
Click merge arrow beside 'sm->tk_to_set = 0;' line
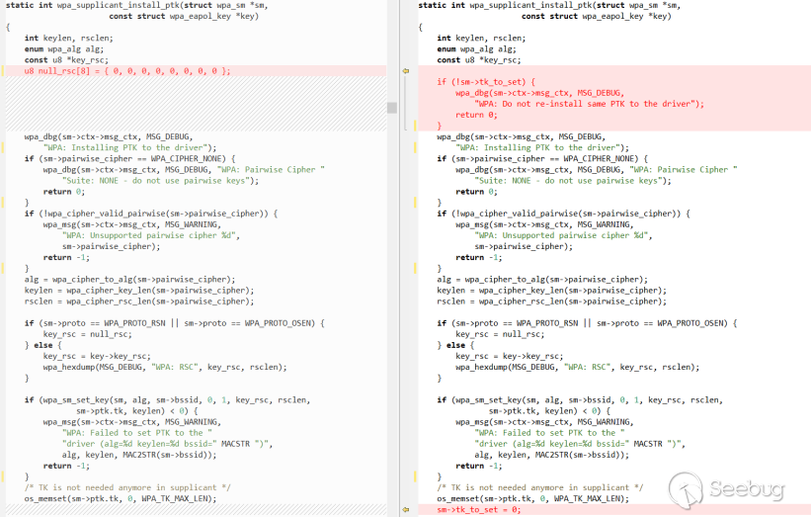pyautogui.click(x=406, y=510)
